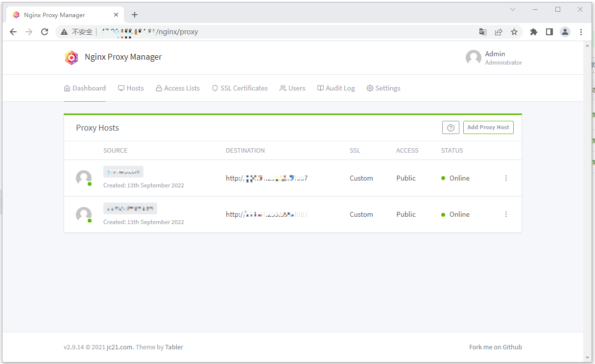Switch to the Hosts tab
595x364 pixels.
point(130,88)
